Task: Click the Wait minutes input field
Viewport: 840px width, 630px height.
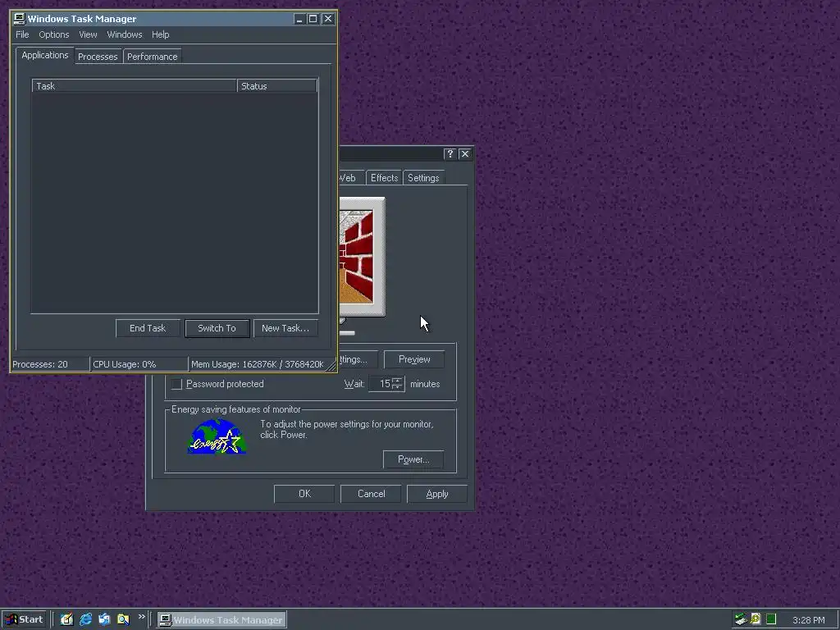Action: coord(380,384)
